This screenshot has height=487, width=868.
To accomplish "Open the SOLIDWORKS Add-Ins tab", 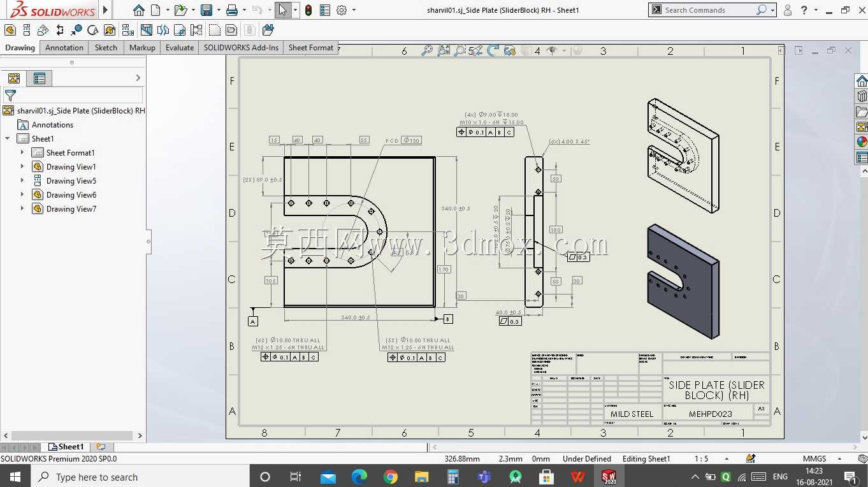I will point(241,48).
